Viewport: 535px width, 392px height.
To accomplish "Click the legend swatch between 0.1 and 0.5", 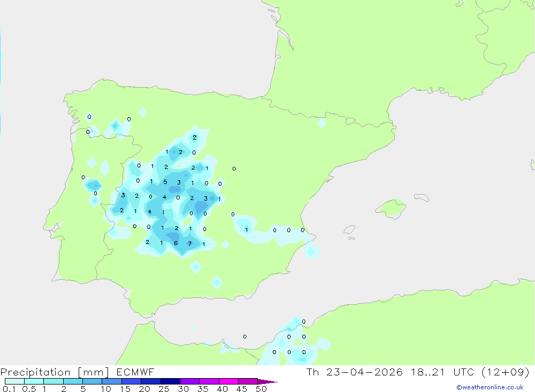I will pos(14,381).
